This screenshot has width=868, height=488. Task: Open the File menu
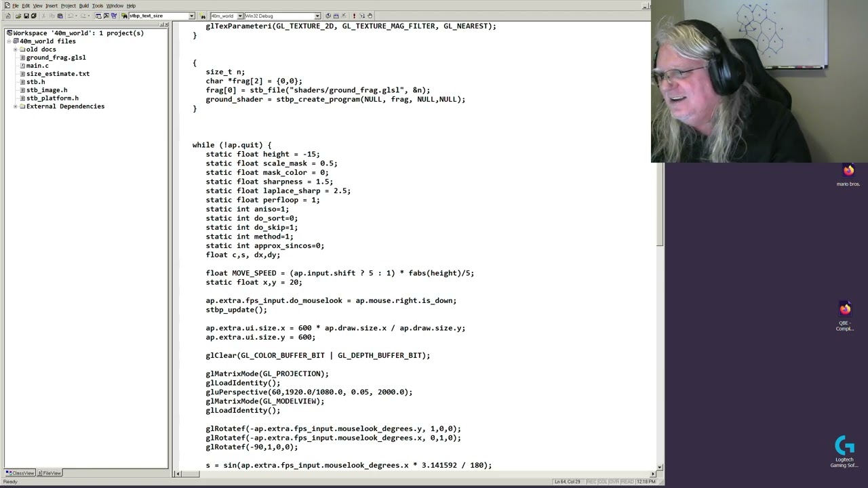point(16,5)
